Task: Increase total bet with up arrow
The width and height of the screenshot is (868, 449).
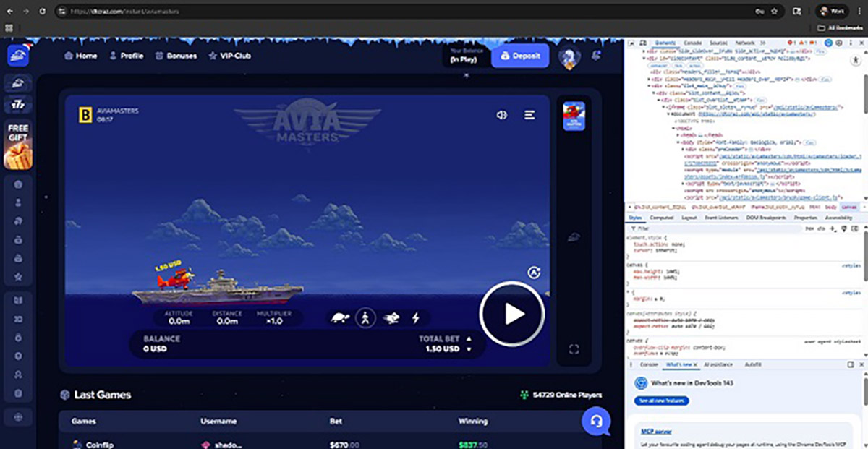Action: (469, 338)
